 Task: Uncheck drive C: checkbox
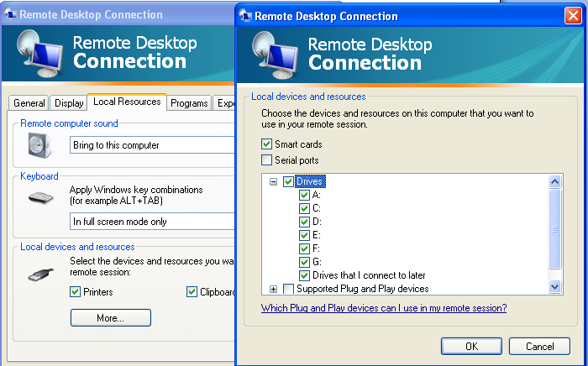[x=304, y=208]
